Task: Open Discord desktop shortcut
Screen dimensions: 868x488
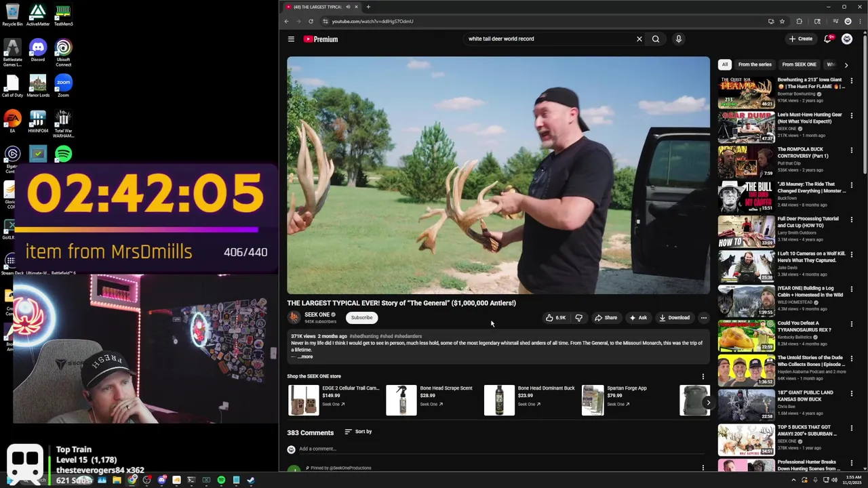Action: pyautogui.click(x=38, y=51)
